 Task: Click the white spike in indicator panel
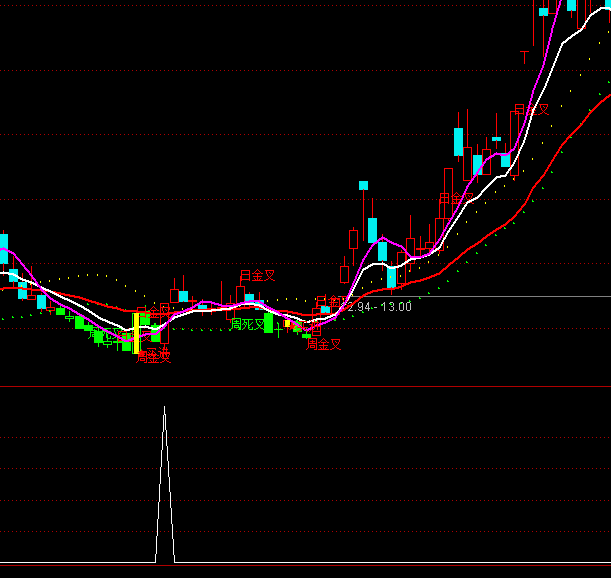pos(165,480)
